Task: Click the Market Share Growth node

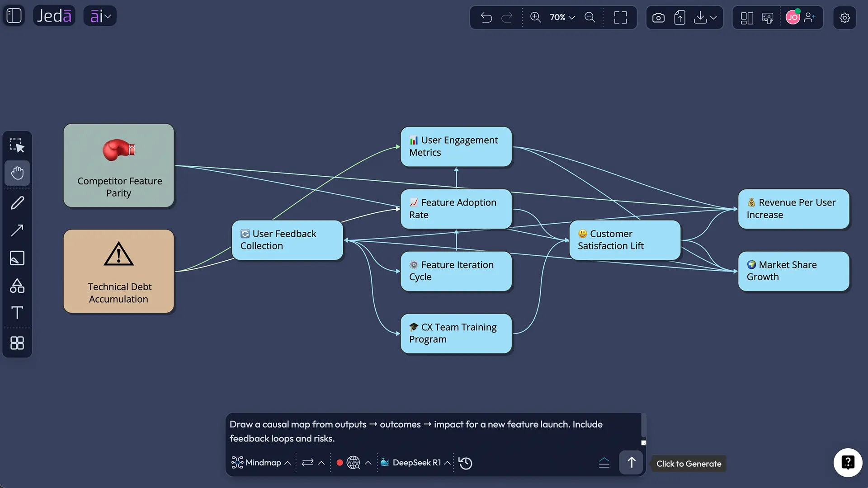Action: click(x=794, y=271)
